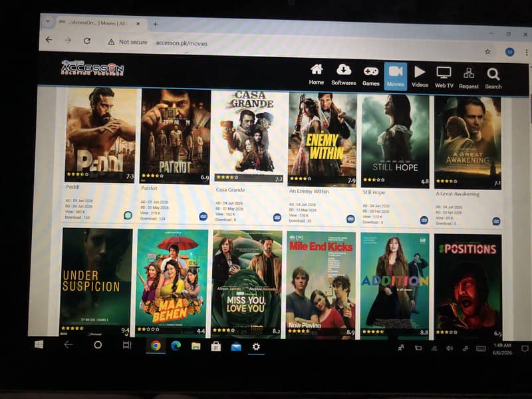The width and height of the screenshot is (532, 399).
Task: Open the tab search dropdown
Action: point(48,21)
